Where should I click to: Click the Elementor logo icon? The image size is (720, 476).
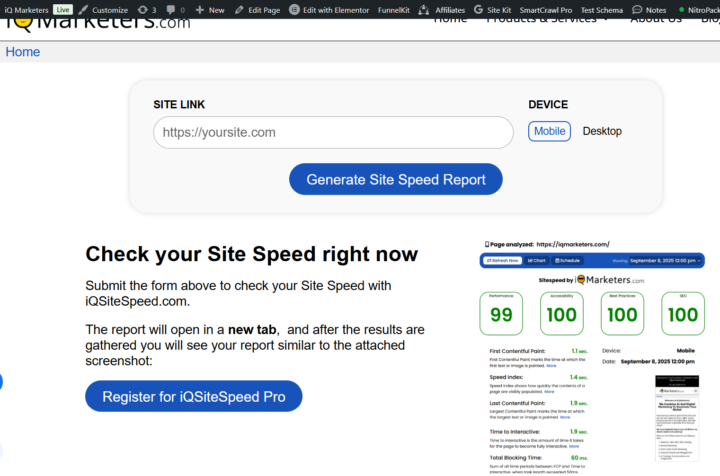[x=294, y=10]
